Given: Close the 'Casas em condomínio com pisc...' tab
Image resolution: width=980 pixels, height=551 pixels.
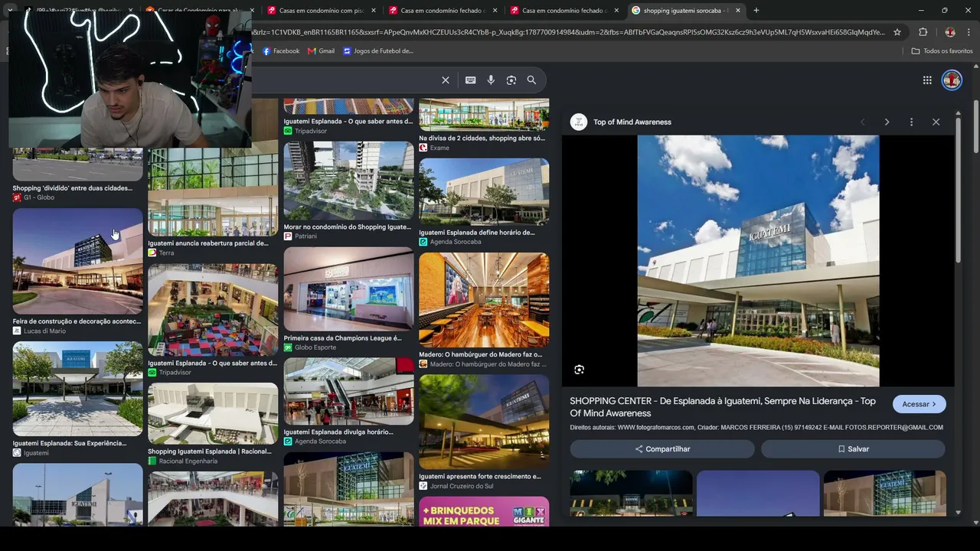Looking at the screenshot, I should [373, 11].
